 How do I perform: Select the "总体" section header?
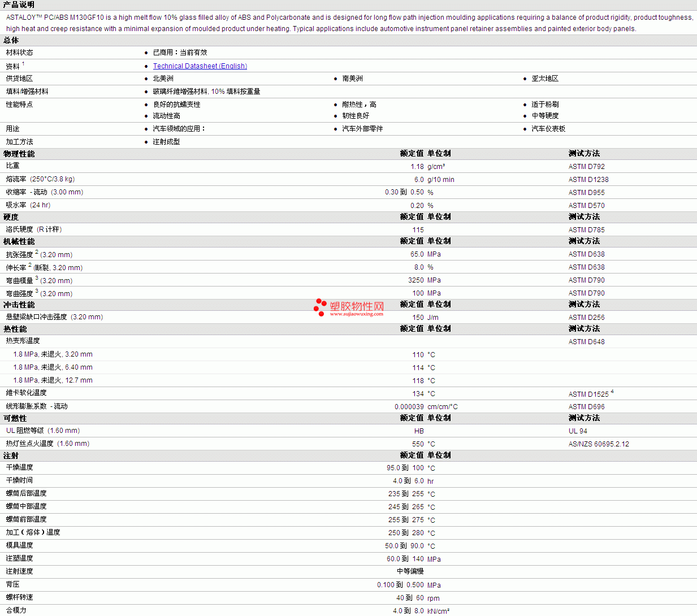click(11, 40)
